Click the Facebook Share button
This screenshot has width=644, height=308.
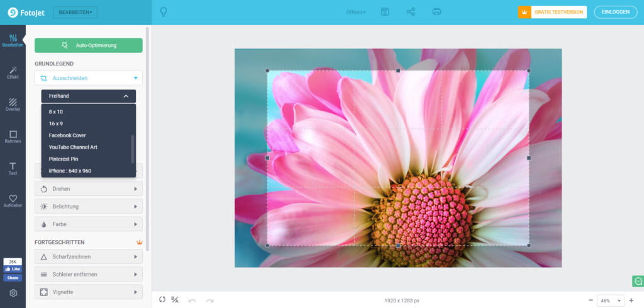pyautogui.click(x=13, y=278)
